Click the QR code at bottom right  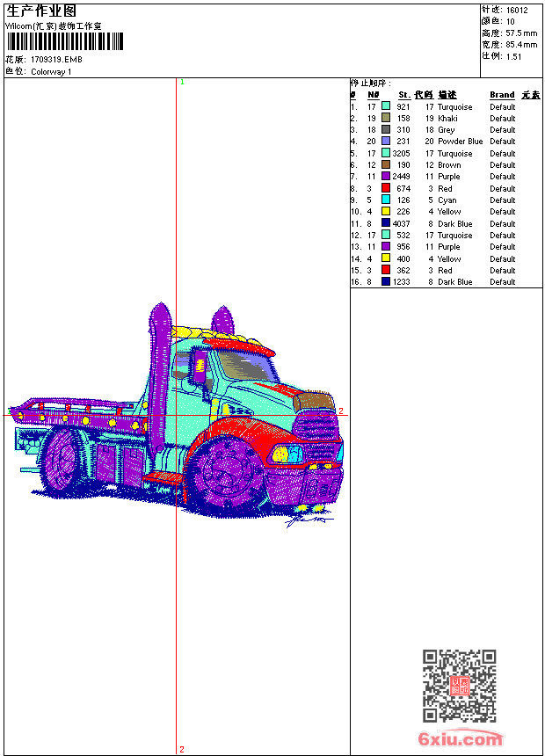[460, 686]
